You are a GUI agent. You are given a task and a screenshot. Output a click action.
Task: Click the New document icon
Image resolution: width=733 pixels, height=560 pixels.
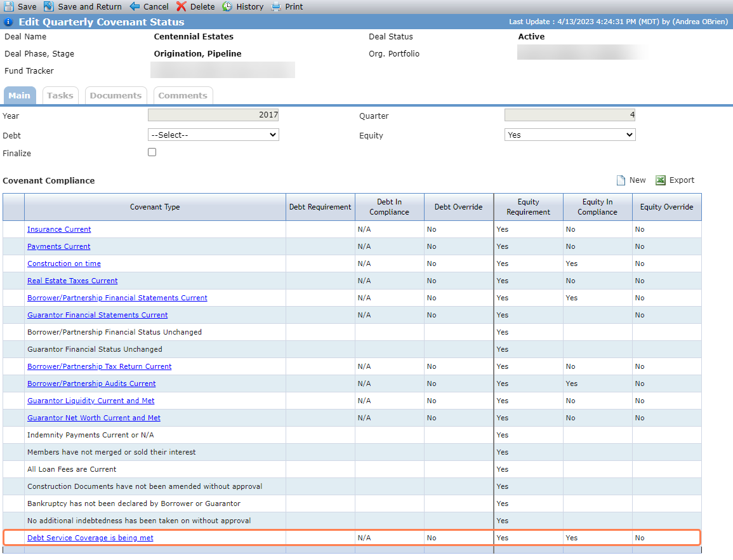tap(621, 180)
